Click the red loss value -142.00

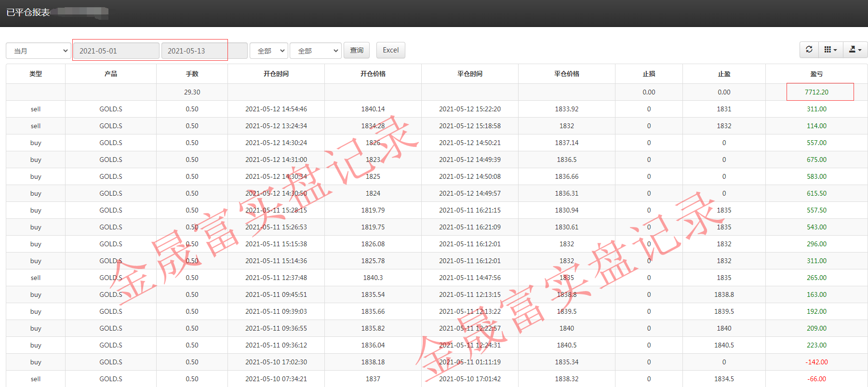coord(816,362)
